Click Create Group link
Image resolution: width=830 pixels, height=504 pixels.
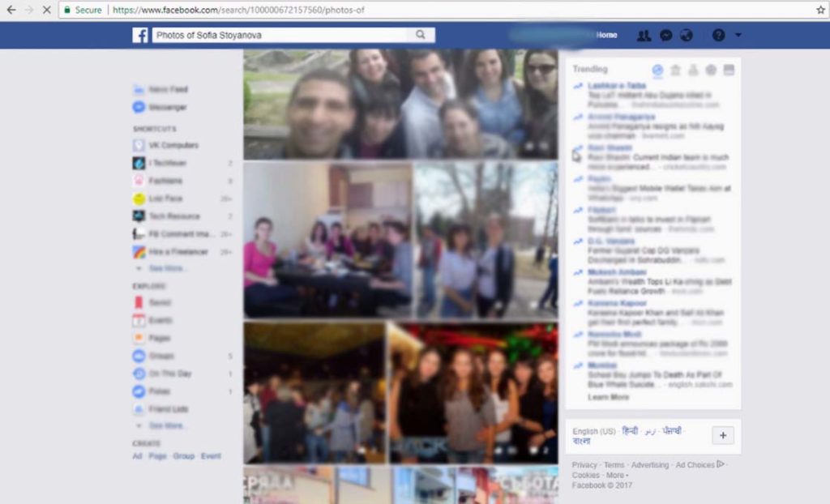coord(184,456)
